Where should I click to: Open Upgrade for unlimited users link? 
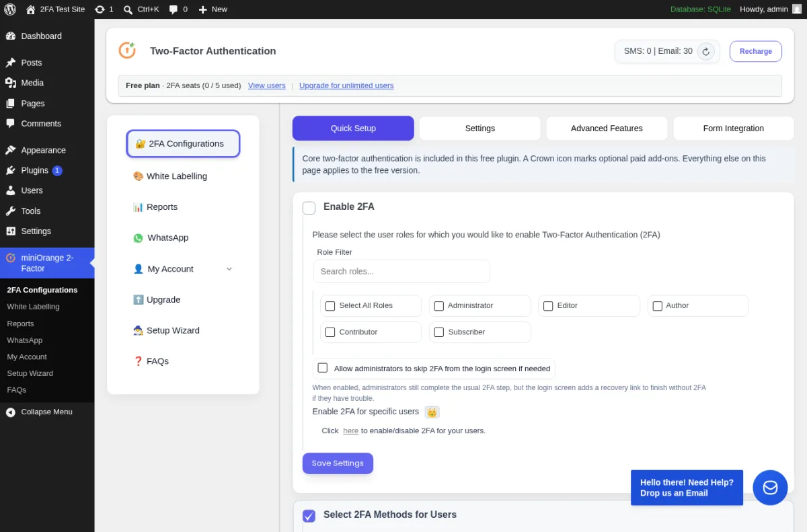(346, 86)
